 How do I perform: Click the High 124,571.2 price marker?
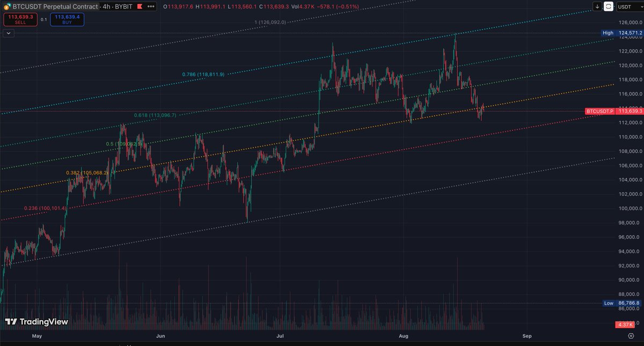coord(621,33)
